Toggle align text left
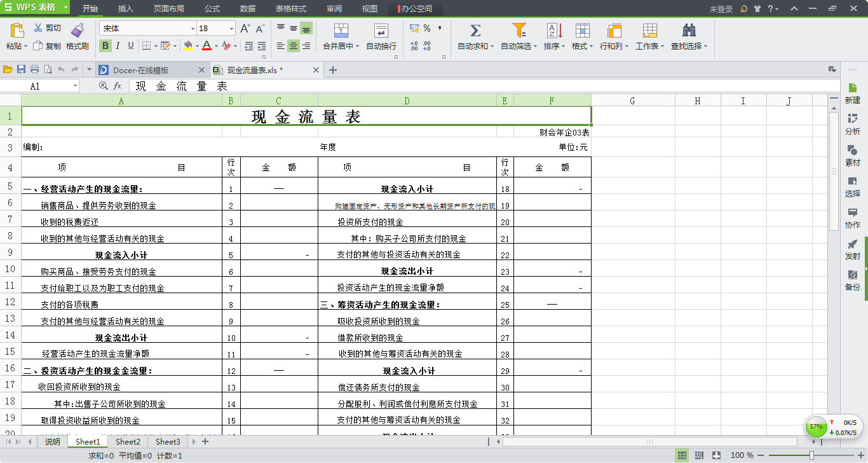This screenshot has height=463, width=868. coord(280,46)
